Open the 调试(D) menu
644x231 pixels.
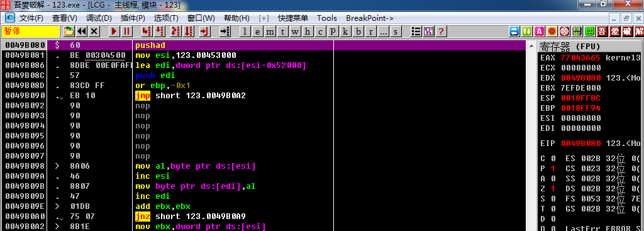(99, 18)
